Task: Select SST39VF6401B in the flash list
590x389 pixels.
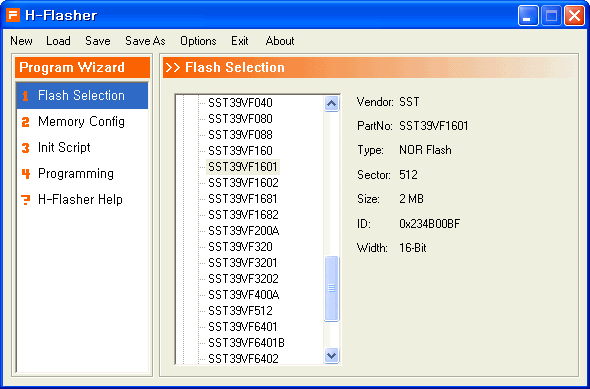Action: tap(246, 343)
